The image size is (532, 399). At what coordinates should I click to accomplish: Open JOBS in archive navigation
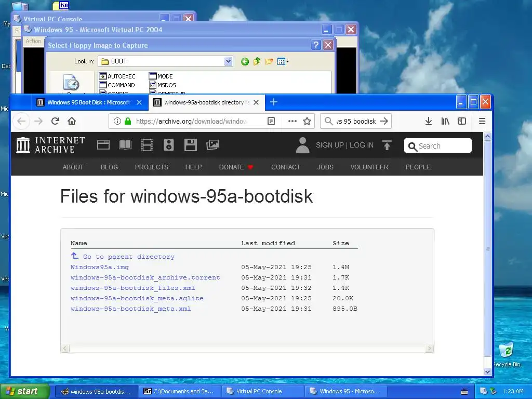(325, 167)
